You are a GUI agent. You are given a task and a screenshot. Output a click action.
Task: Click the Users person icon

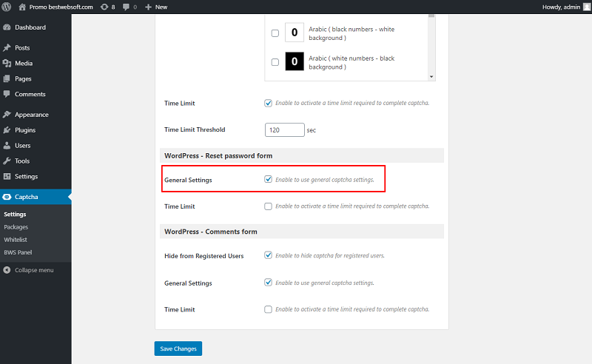point(7,145)
